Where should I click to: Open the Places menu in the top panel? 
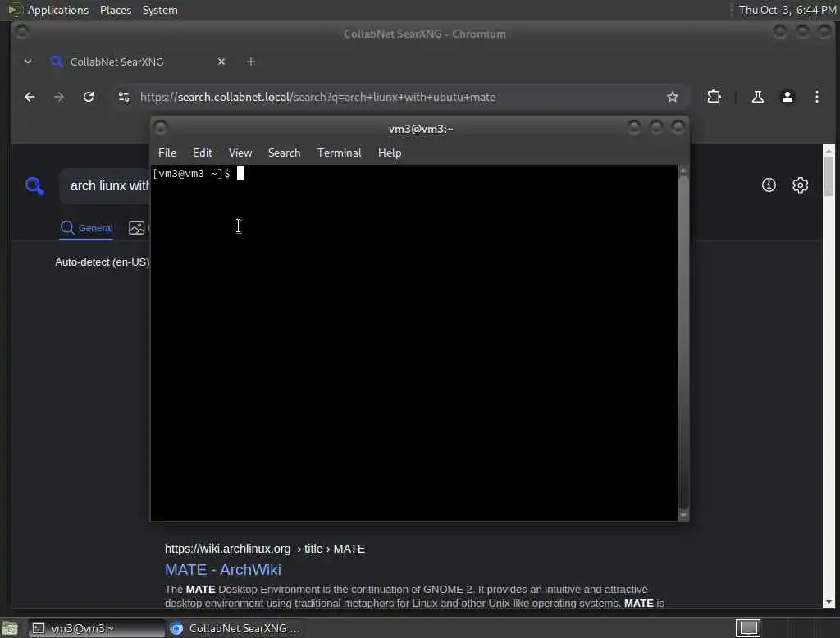[x=116, y=10]
